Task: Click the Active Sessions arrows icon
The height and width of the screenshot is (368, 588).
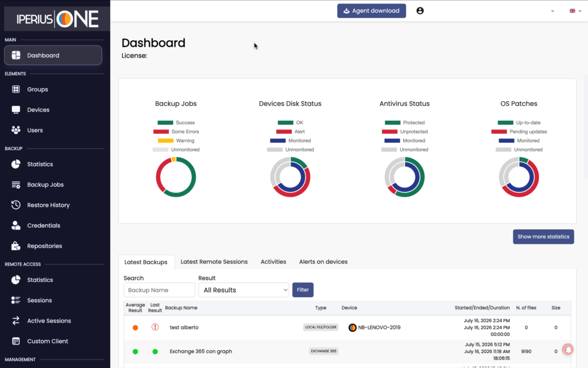Action: pyautogui.click(x=16, y=321)
